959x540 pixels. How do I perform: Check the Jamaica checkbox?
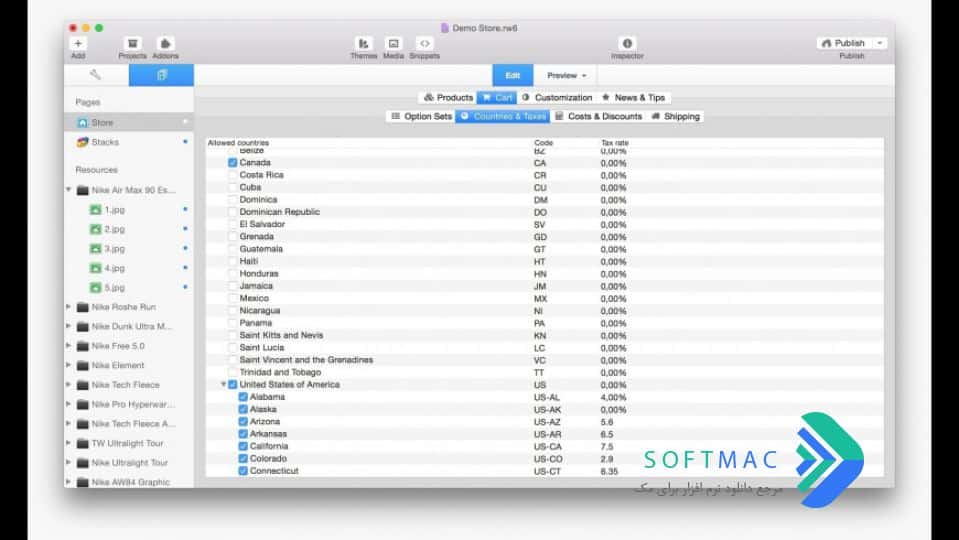click(x=232, y=286)
